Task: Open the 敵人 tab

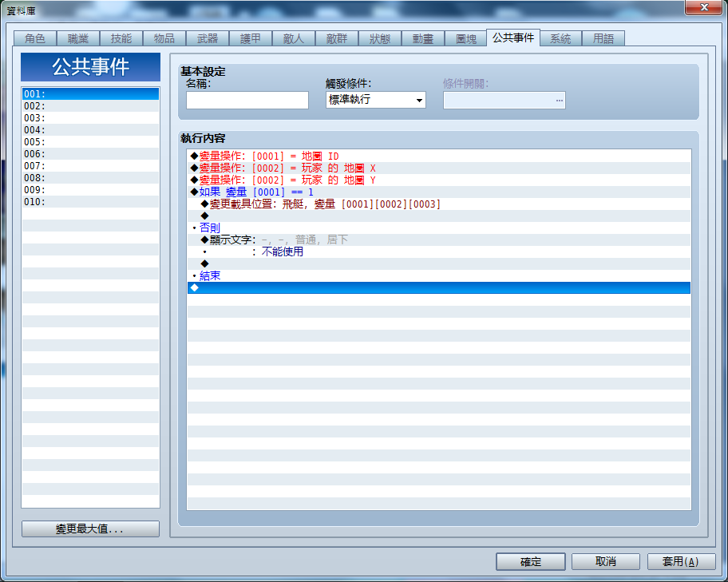Action: pos(294,38)
